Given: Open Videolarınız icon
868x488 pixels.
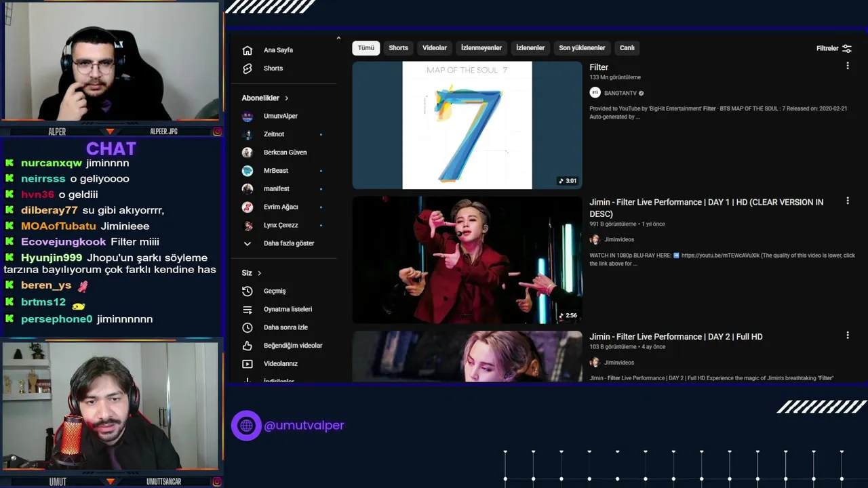Looking at the screenshot, I should pos(248,364).
